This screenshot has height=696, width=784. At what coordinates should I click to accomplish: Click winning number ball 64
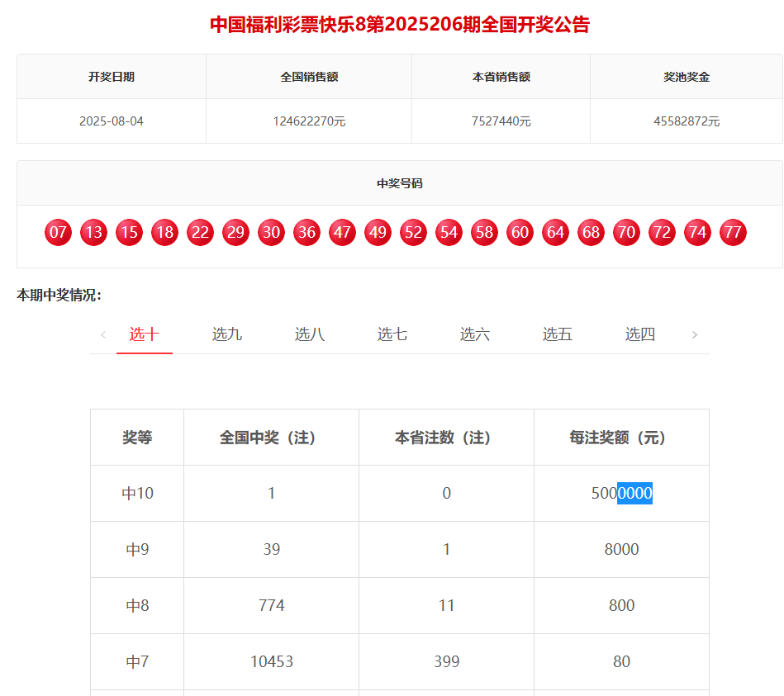point(555,232)
